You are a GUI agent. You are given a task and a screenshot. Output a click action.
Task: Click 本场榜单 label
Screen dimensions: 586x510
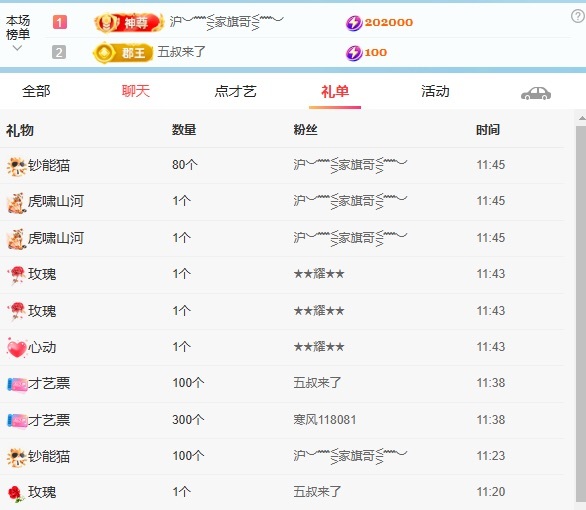pos(18,27)
